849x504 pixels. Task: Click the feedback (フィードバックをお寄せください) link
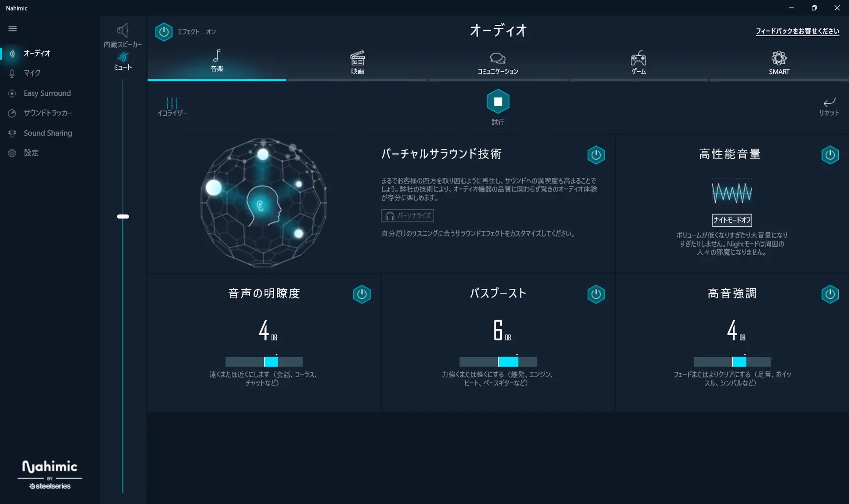click(x=797, y=31)
